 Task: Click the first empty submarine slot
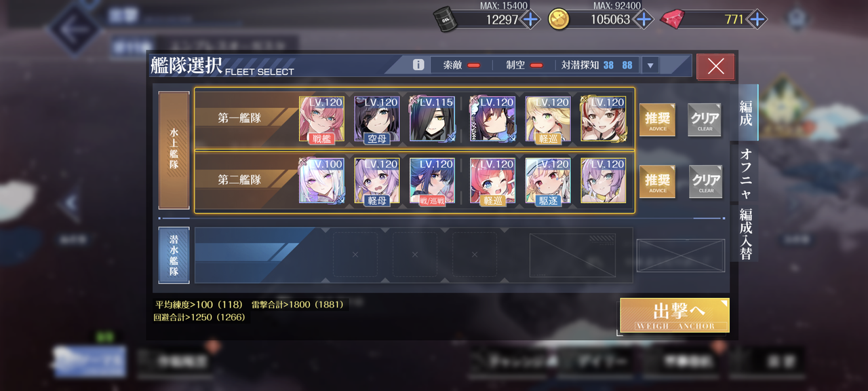355,255
